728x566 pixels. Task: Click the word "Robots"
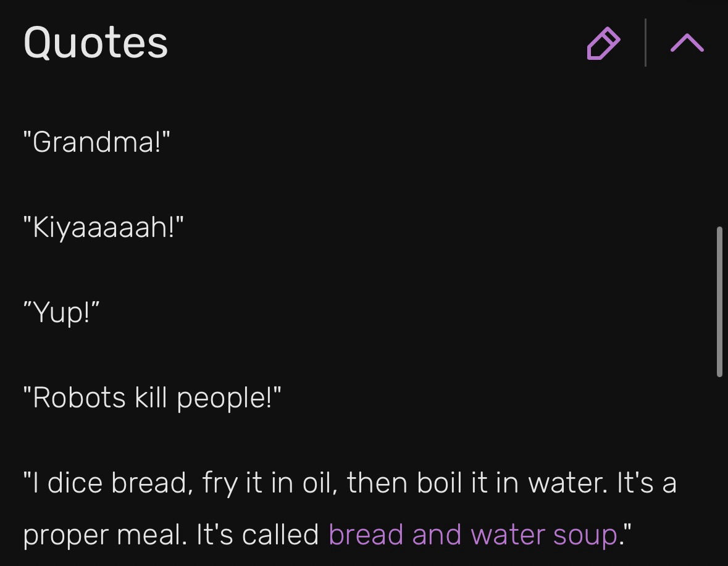(x=79, y=397)
